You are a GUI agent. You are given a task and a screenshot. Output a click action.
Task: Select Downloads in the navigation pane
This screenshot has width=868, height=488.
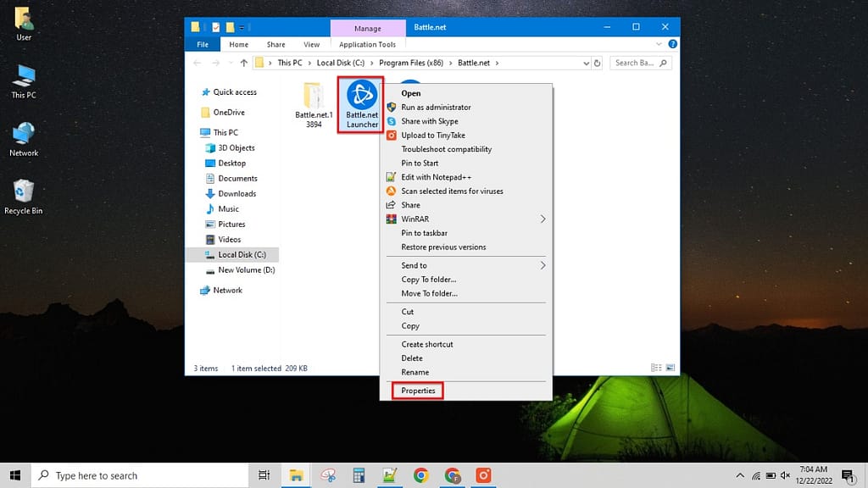point(237,194)
